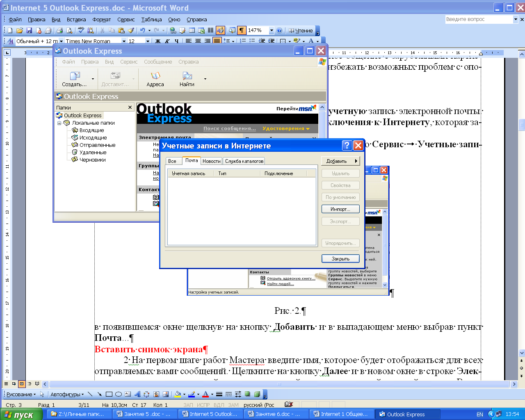Viewport: 525px width, 420px height.
Task: Insert hyperlink via globe icon
Action: 173,30
